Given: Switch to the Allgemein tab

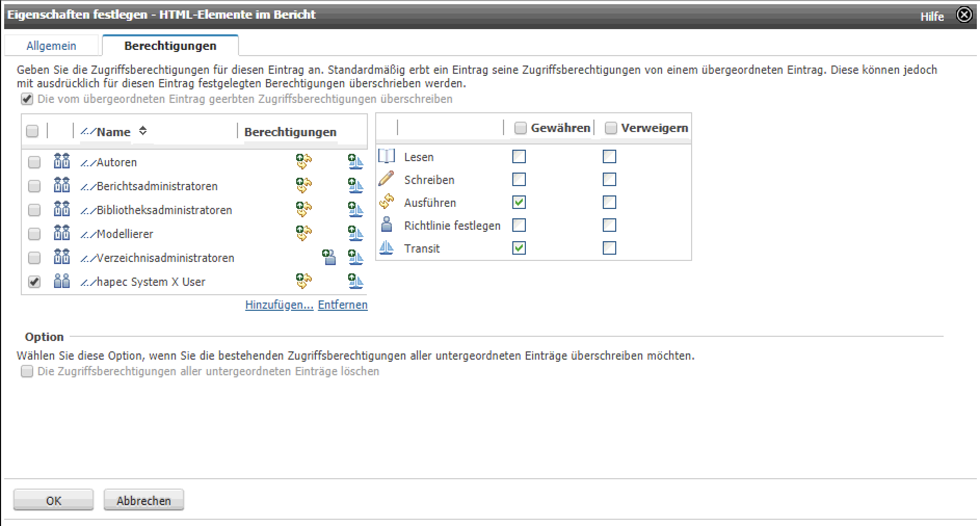Looking at the screenshot, I should pyautogui.click(x=51, y=46).
